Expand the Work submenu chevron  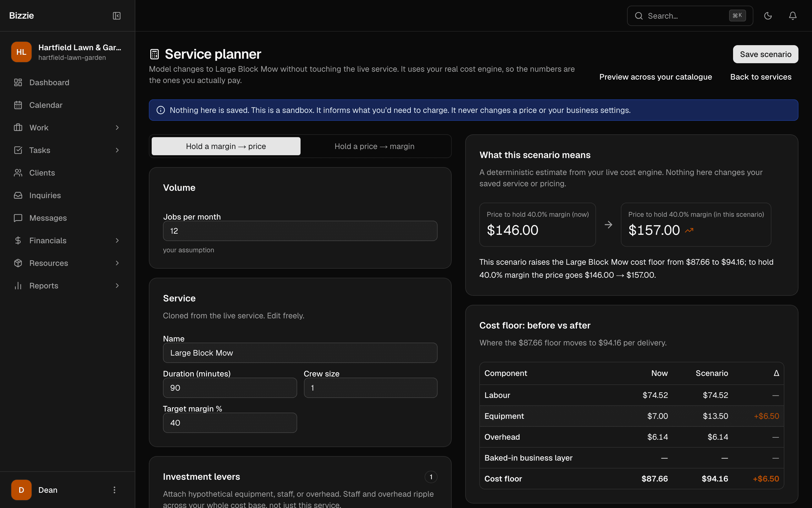coord(117,127)
